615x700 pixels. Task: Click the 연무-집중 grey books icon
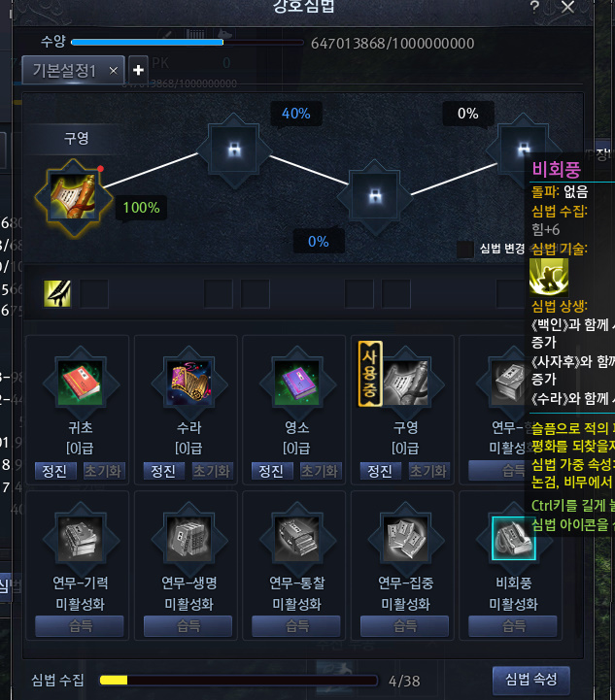point(405,539)
